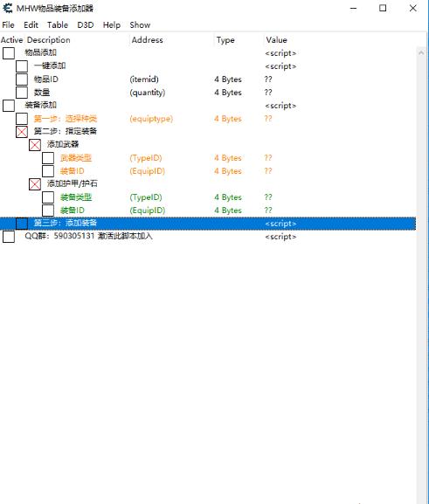429x504 pixels.
Task: Click the (quantity) address cell
Action: click(x=148, y=93)
